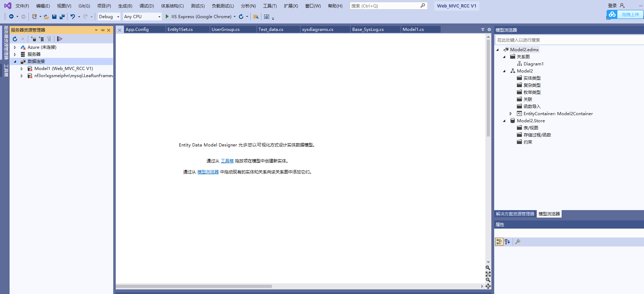The image size is (644, 294).
Task: Click the zoom to fit icon in designer
Action: click(488, 274)
